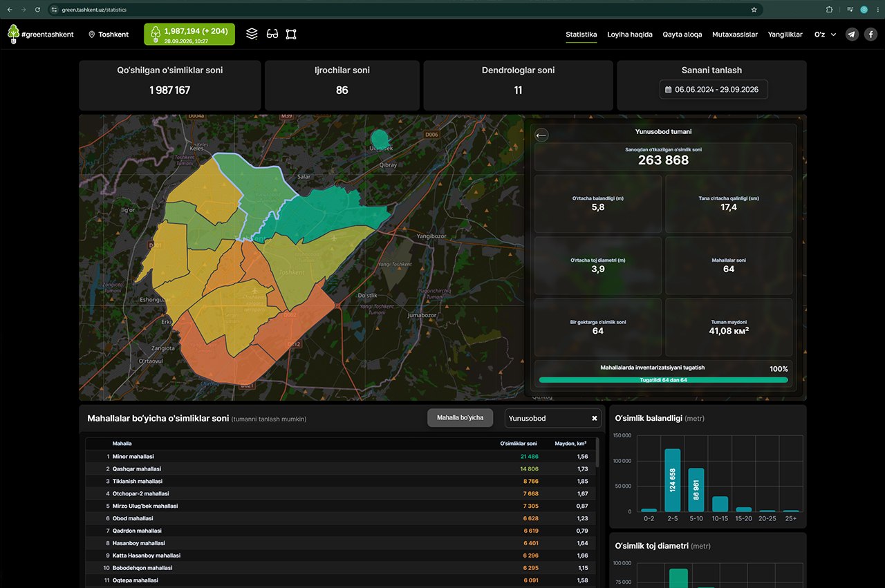The width and height of the screenshot is (885, 588).
Task: Open the Loyiha haqida menu item
Action: pyautogui.click(x=630, y=35)
